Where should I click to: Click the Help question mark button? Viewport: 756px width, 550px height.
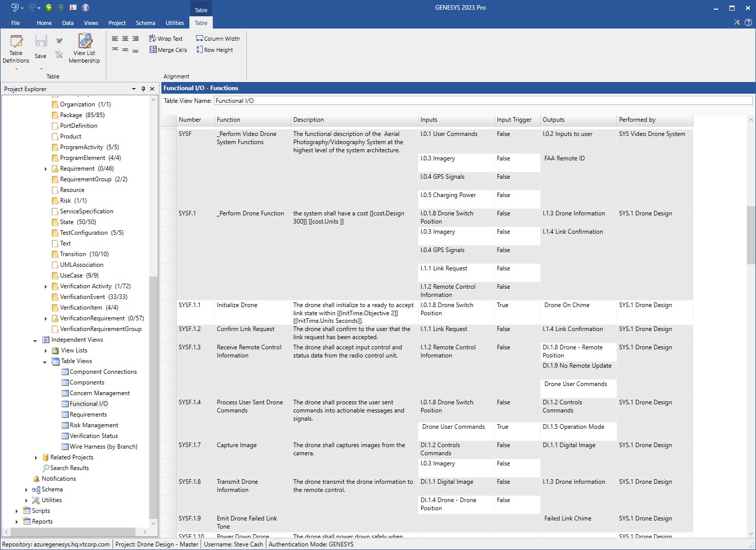click(x=748, y=22)
